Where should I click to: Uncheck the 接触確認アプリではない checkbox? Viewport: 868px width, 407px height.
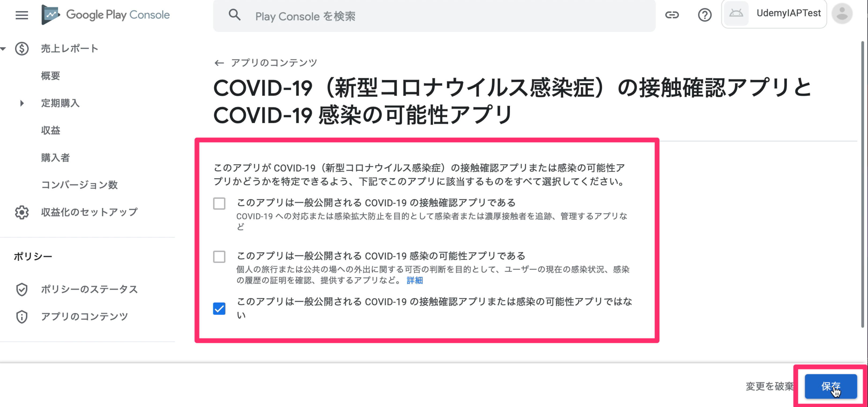pyautogui.click(x=219, y=308)
